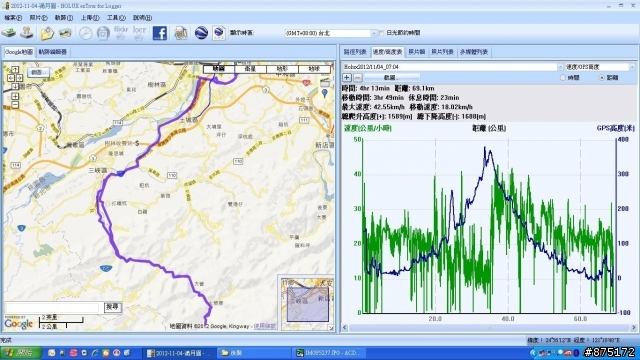Open the 使用條款 terms link on map
Screen dimensions: 640x360
pos(264,326)
